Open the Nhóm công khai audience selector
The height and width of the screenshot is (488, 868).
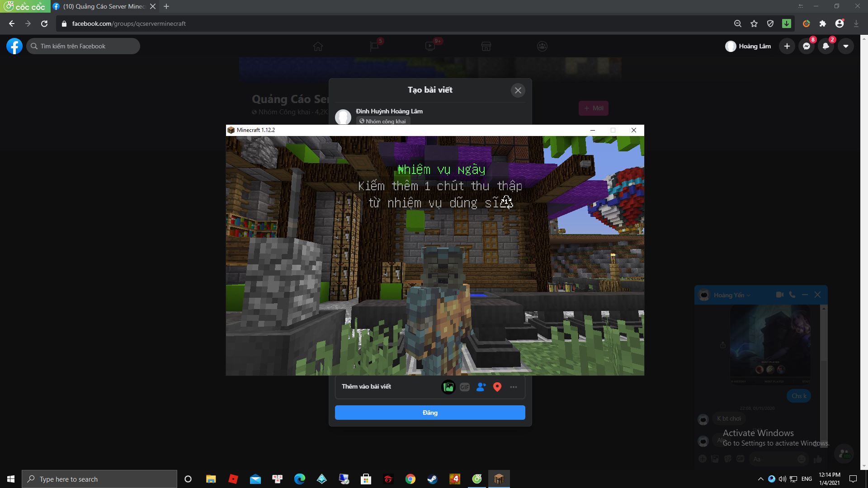(x=382, y=121)
